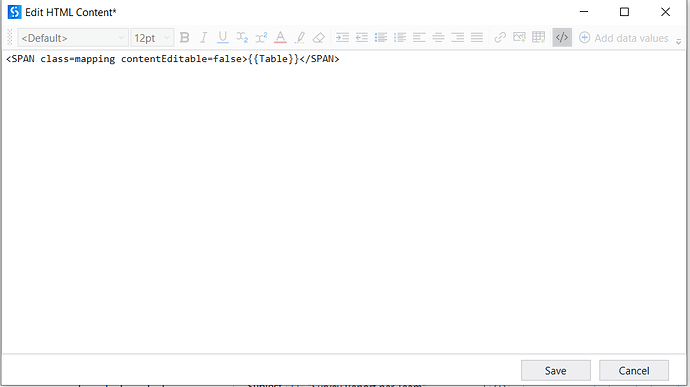Click the Save button
Image resolution: width=690 pixels, height=387 pixels.
coord(556,371)
